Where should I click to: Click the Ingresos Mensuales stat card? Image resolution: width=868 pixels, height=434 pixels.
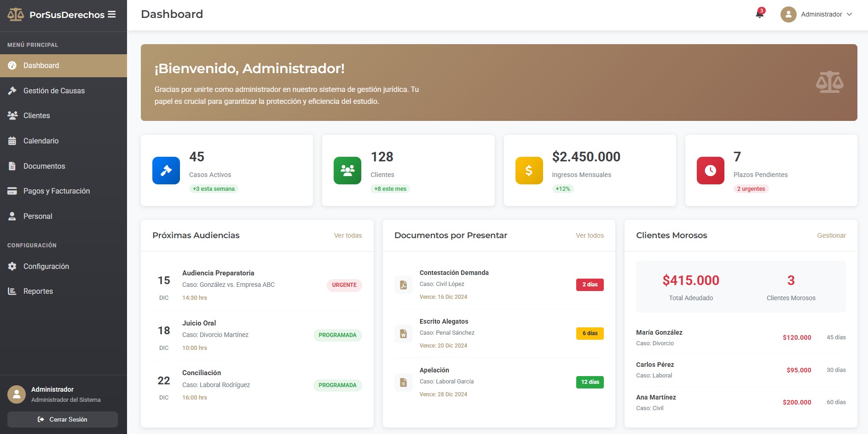pos(590,170)
